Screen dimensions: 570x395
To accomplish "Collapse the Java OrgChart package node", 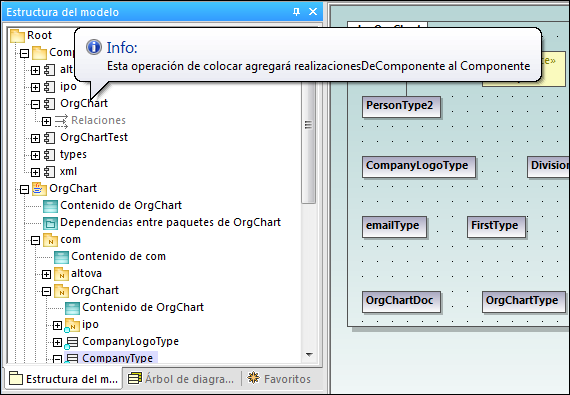I will pos(24,189).
